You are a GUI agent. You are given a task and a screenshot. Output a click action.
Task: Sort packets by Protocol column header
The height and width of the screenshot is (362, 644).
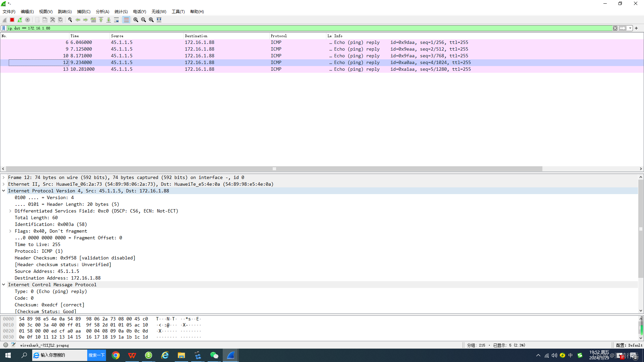point(298,36)
